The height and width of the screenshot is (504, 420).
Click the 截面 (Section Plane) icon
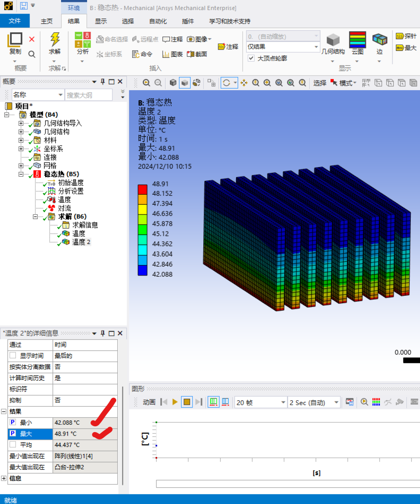click(190, 54)
